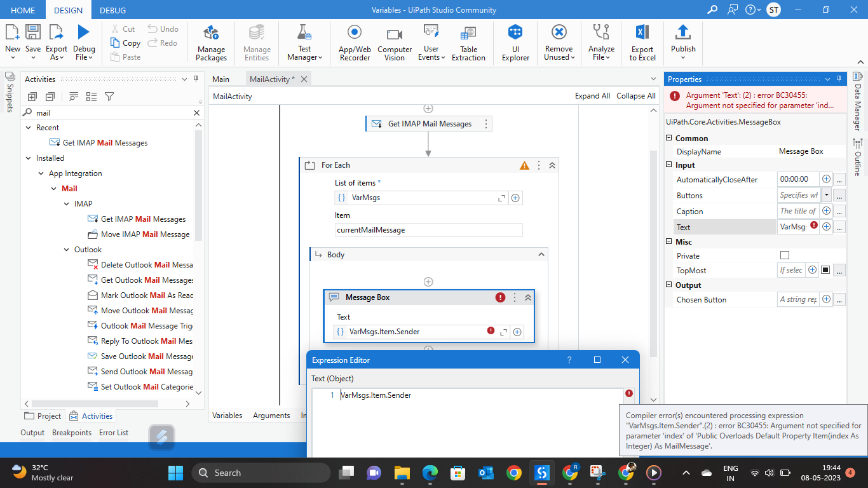The image size is (868, 488).
Task: Open the Error List panel
Action: point(114,433)
